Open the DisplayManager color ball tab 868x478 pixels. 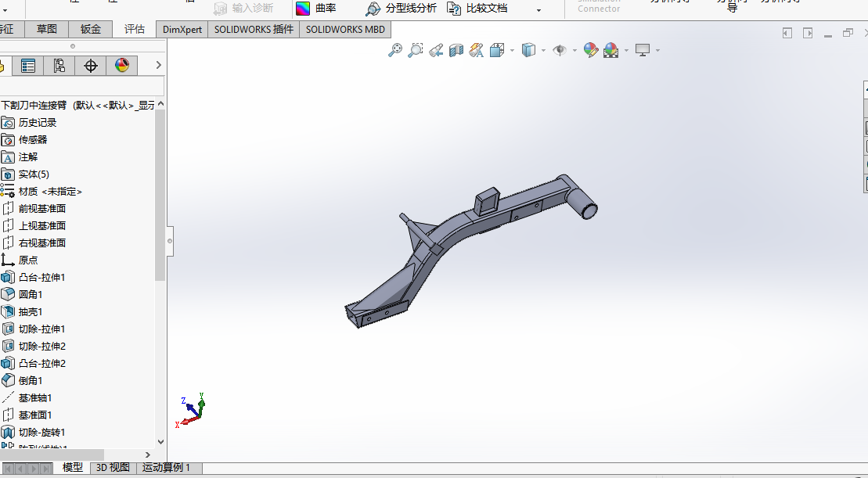(x=122, y=66)
